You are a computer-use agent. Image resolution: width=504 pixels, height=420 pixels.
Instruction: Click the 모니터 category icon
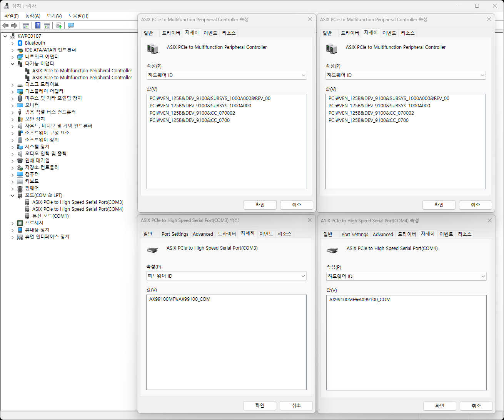point(20,105)
